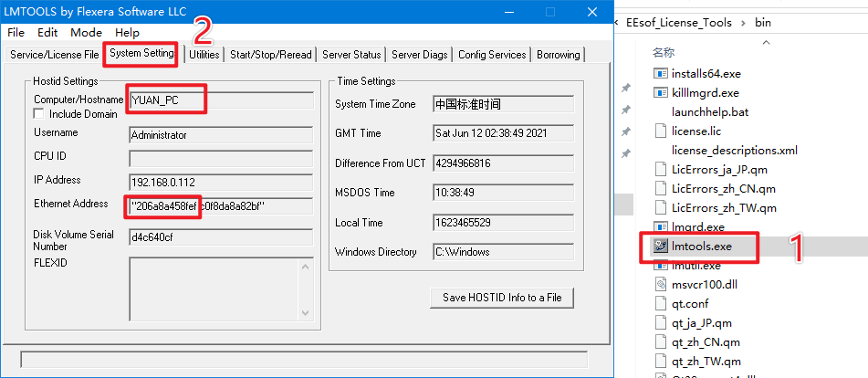
Task: Click the empty CPU ID field
Action: point(222,158)
